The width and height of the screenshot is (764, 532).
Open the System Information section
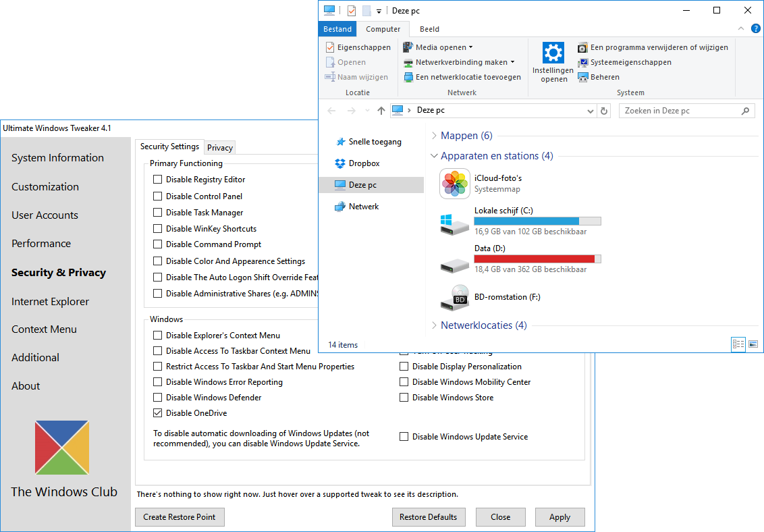[x=57, y=158]
